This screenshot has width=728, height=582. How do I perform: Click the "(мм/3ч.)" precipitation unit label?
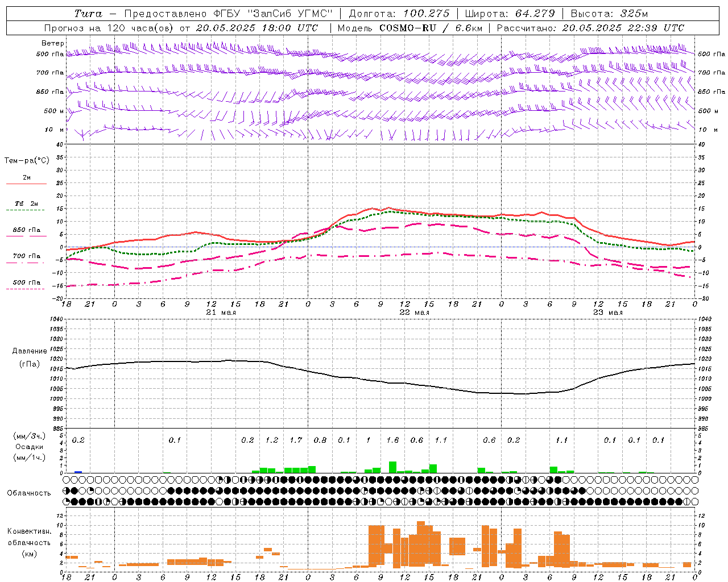coord(29,436)
